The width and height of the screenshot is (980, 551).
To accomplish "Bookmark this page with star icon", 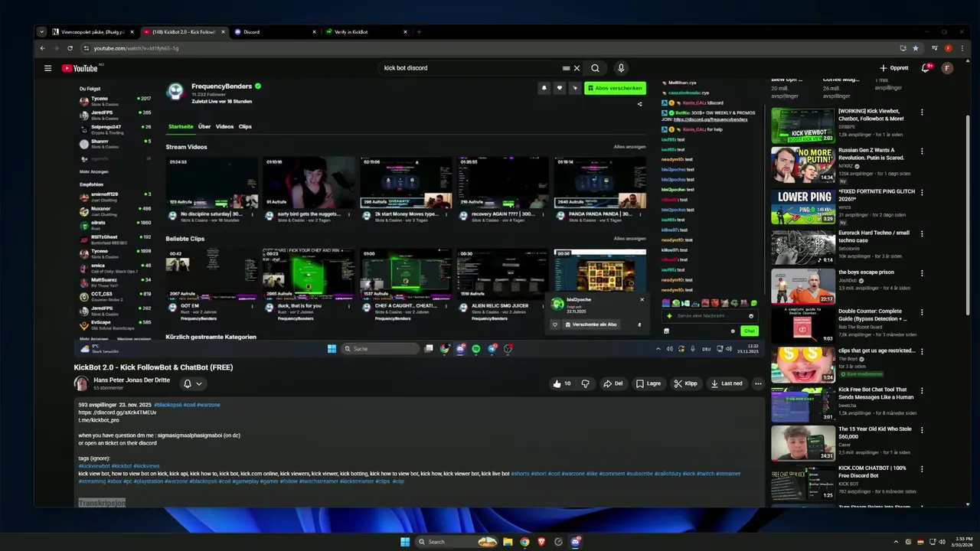I will point(916,48).
